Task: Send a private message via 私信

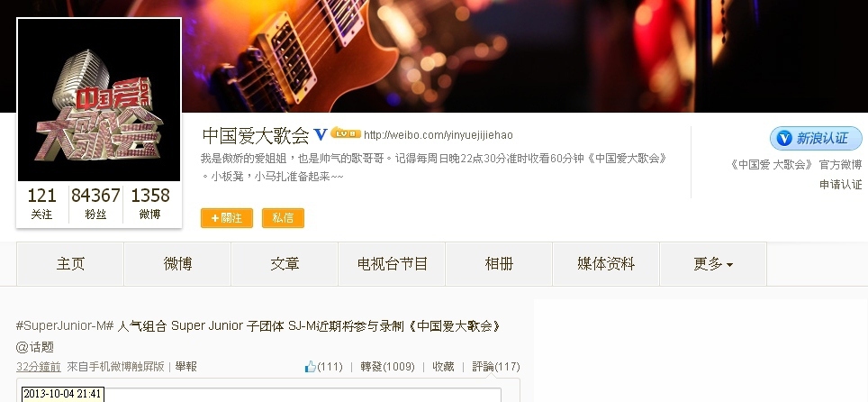Action: click(283, 218)
